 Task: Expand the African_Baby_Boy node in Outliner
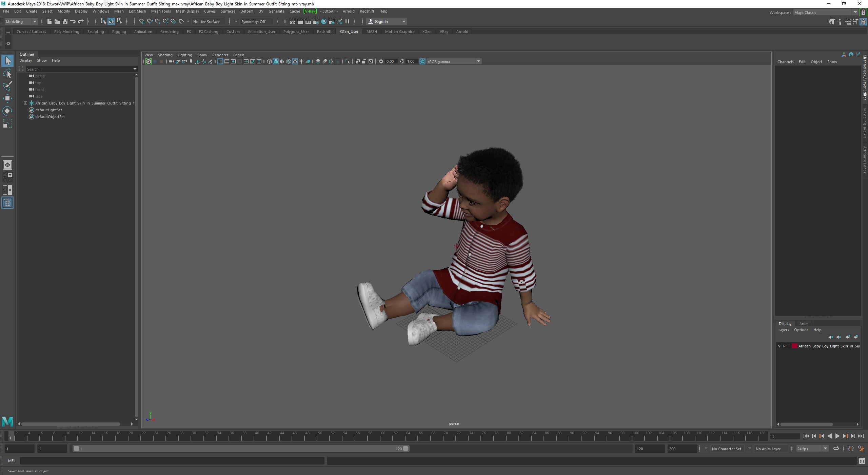pyautogui.click(x=25, y=103)
